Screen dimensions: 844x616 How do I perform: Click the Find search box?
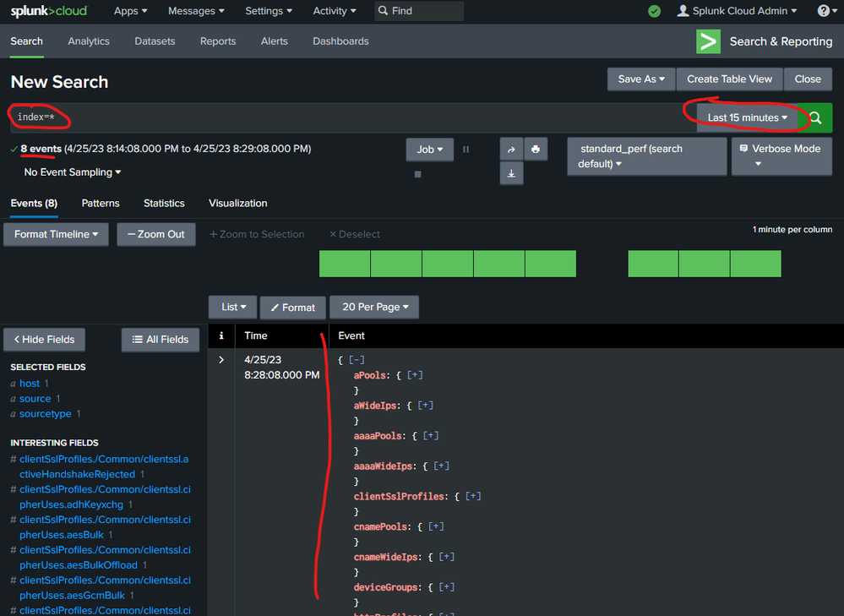(x=419, y=11)
